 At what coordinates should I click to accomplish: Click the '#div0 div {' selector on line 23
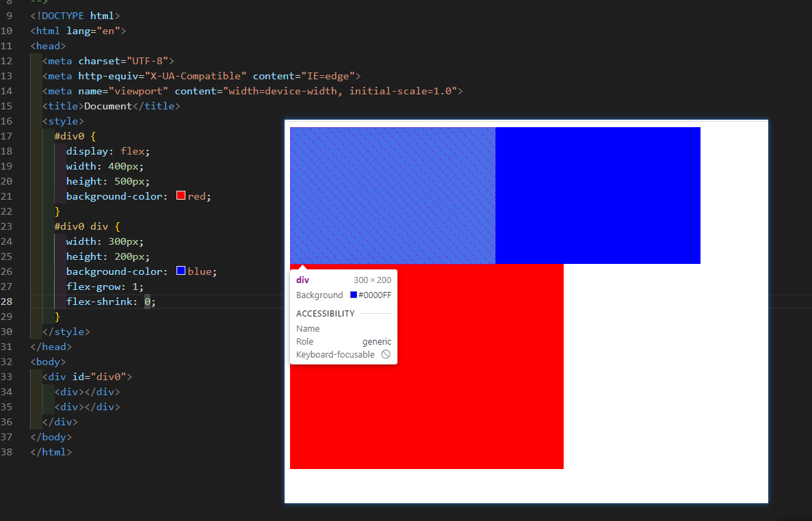(87, 226)
